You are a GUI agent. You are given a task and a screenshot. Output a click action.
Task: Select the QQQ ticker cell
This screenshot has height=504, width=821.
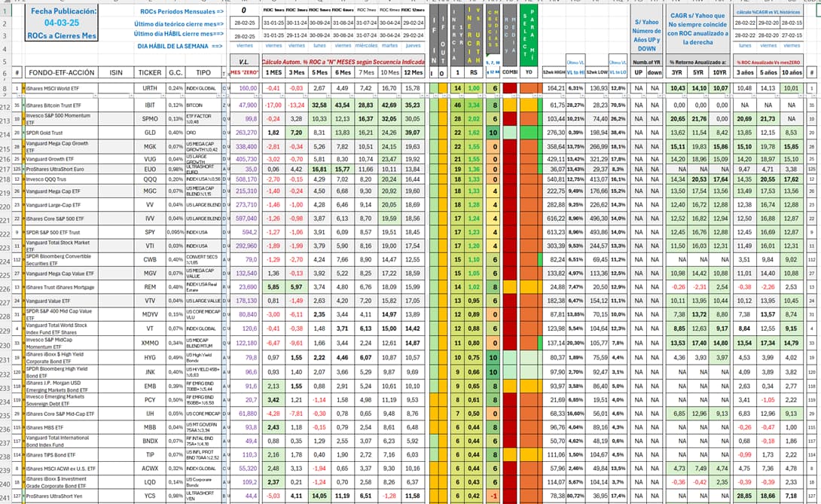tap(150, 179)
